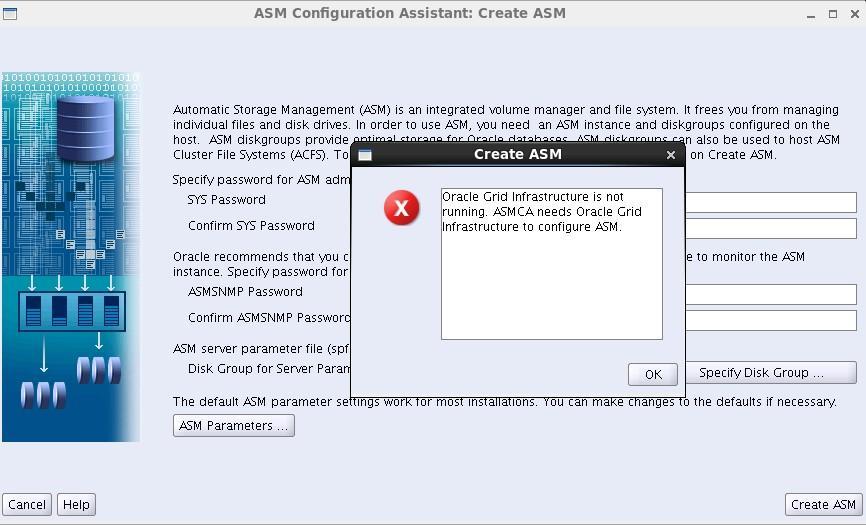Open the ASM Parameters button
The height and width of the screenshot is (525, 866).
(234, 426)
